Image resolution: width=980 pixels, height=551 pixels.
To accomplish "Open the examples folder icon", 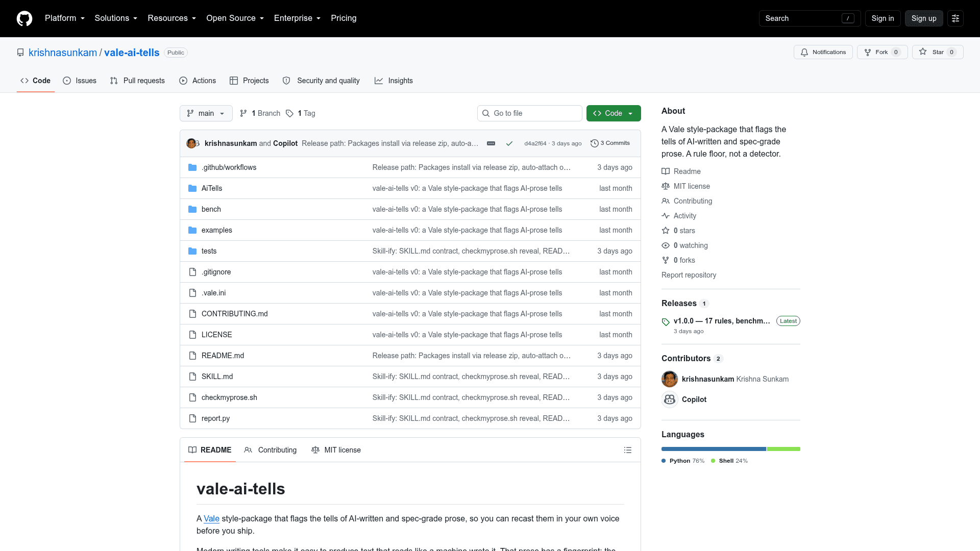I will 192,230.
